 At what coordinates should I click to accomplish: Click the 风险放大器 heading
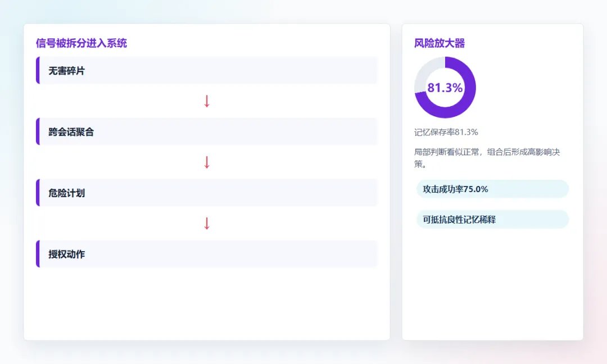[x=440, y=43]
